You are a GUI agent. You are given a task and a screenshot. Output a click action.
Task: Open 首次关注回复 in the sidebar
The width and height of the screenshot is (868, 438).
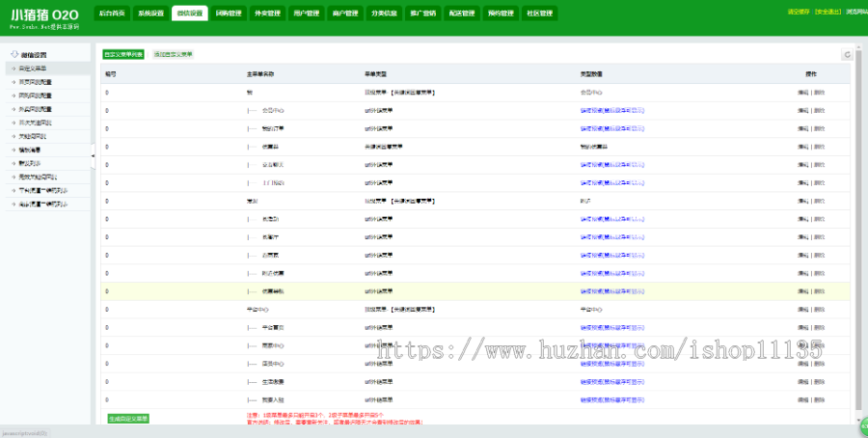[x=48, y=123]
